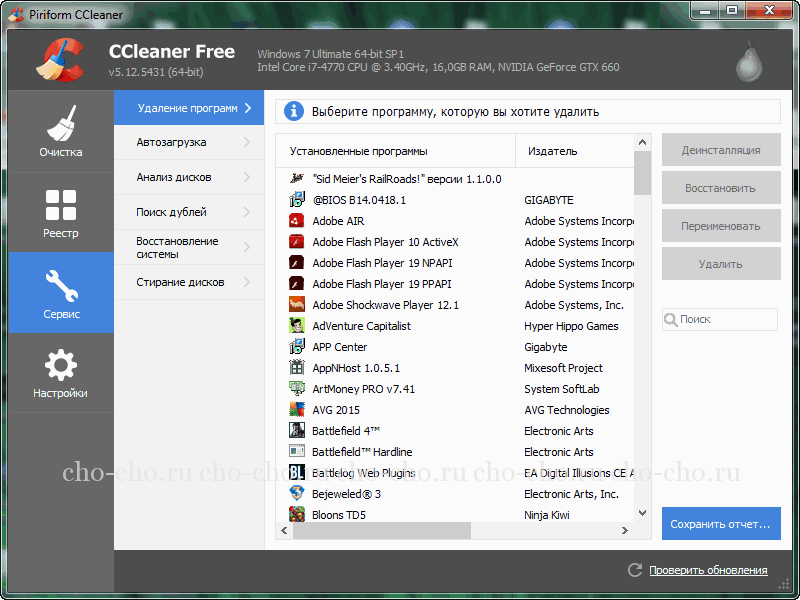Open the Реестр registry section

pyautogui.click(x=61, y=212)
